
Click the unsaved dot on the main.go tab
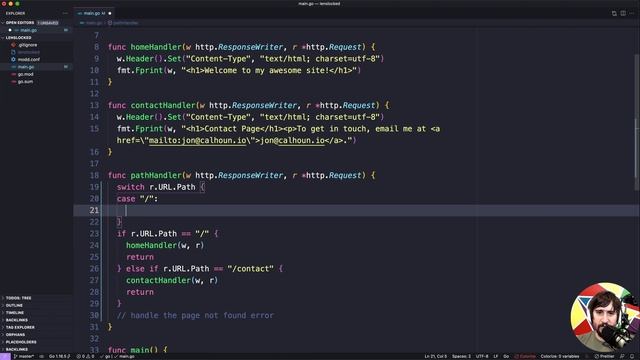[110, 13]
